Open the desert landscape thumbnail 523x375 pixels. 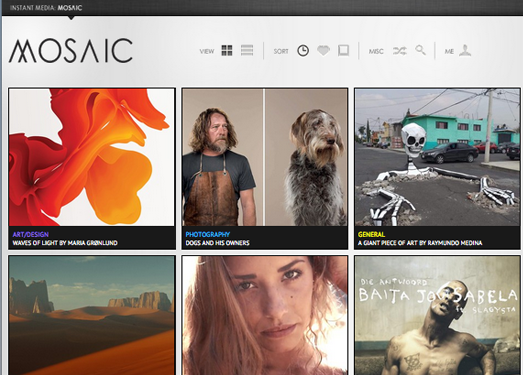point(92,316)
